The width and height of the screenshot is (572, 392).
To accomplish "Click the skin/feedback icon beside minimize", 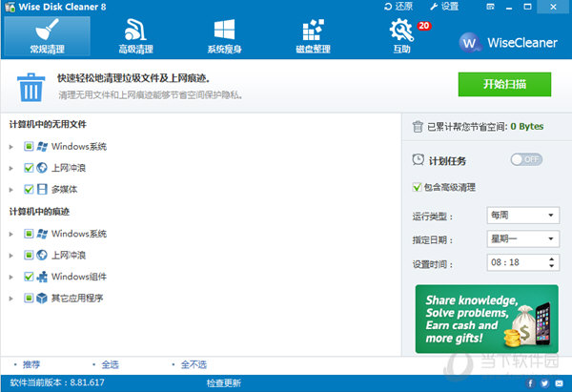I will pyautogui.click(x=490, y=7).
